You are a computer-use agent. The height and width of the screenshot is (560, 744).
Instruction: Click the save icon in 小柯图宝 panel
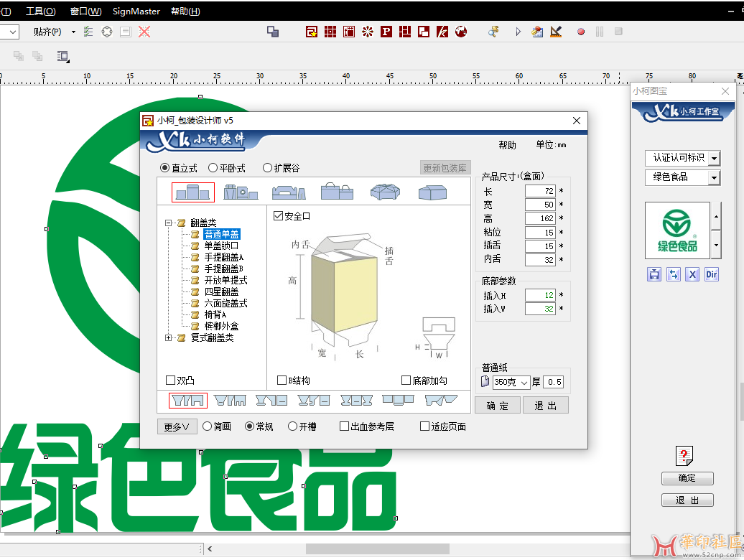click(x=654, y=274)
